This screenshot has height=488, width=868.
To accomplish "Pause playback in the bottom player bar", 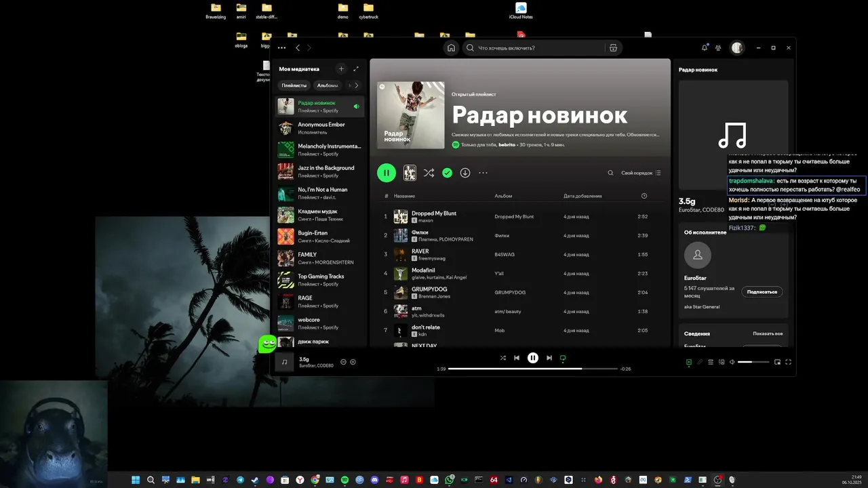I will coord(533,358).
